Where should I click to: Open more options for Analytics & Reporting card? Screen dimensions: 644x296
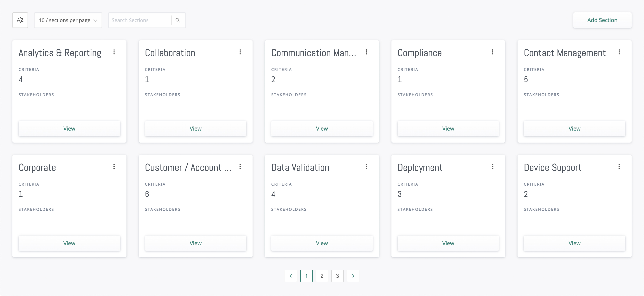tap(114, 52)
